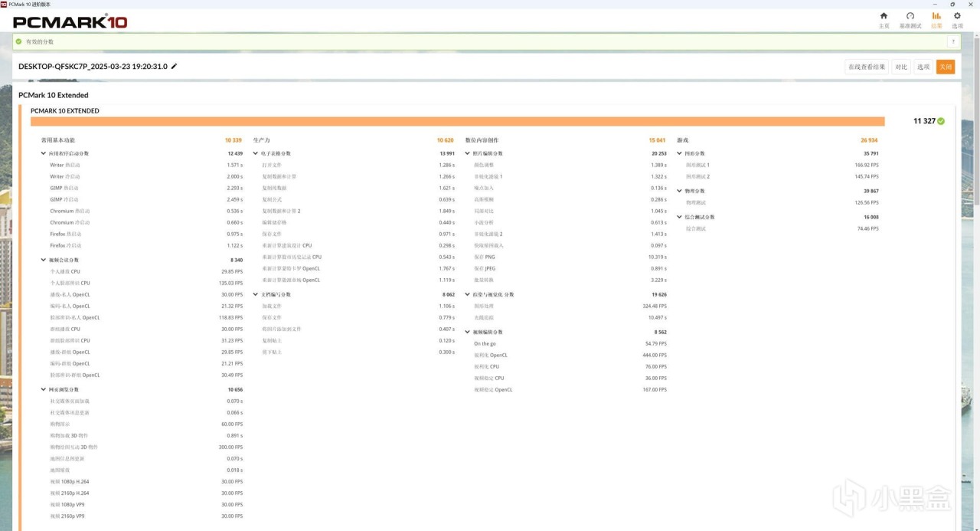Click the Firefox 冷启动 row
The width and height of the screenshot is (980, 531).
(146, 245)
